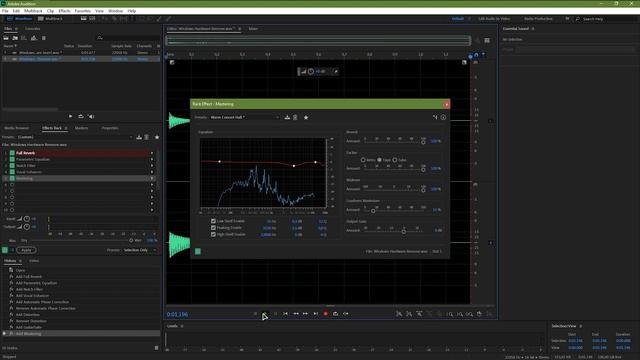Delete preset icon in Mastering dialog
Screen dimensions: 640x360
[295, 118]
